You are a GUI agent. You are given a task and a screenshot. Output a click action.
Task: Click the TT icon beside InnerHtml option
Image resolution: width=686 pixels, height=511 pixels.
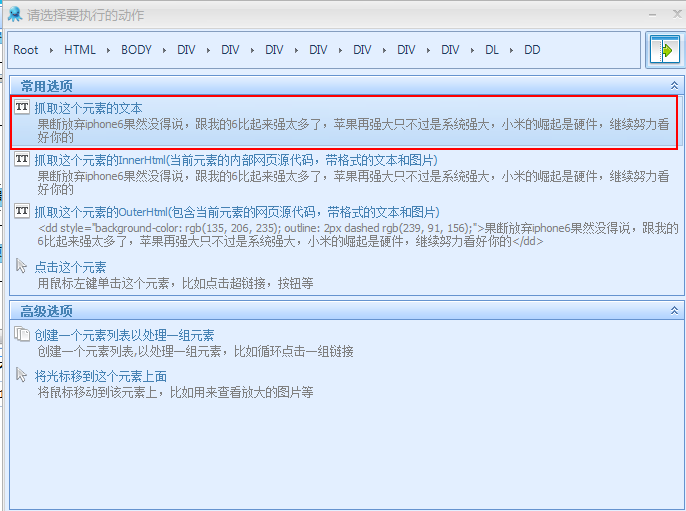tap(22, 159)
